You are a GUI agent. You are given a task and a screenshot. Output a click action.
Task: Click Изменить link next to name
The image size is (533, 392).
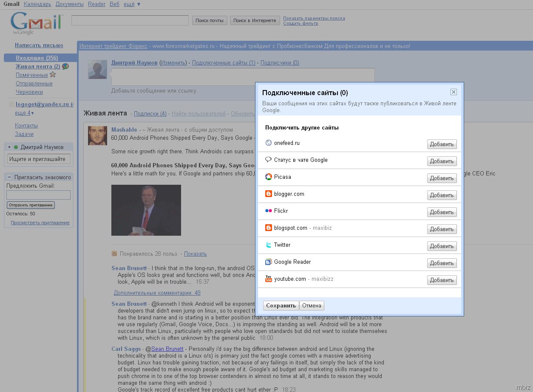point(173,62)
